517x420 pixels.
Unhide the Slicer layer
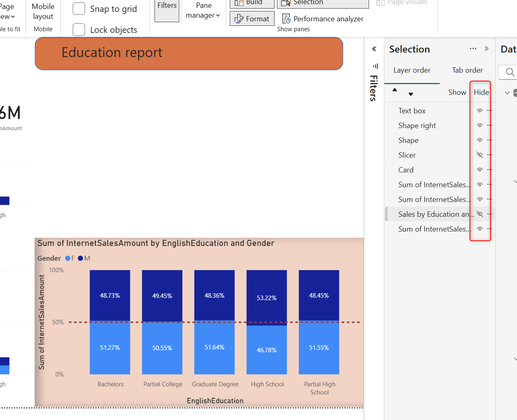[x=480, y=155]
